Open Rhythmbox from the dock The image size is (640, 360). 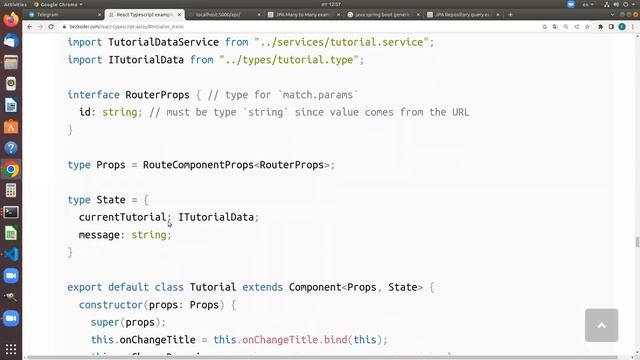coord(11,84)
